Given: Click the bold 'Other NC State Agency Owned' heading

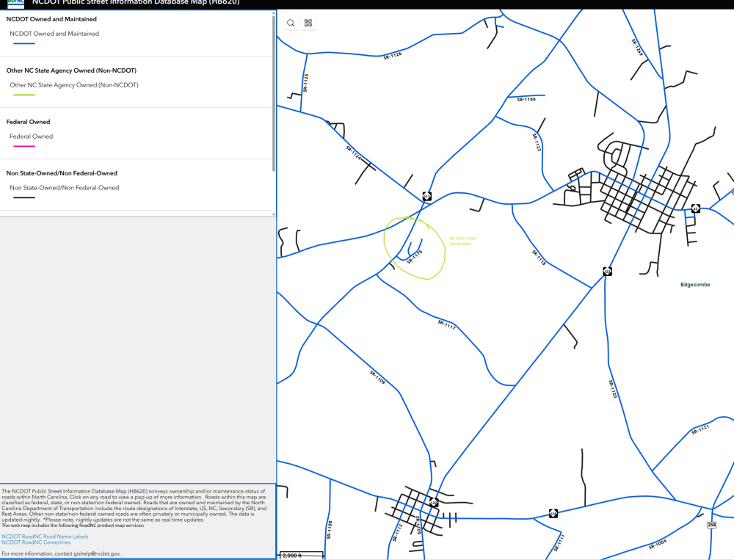Looking at the screenshot, I should [x=71, y=70].
